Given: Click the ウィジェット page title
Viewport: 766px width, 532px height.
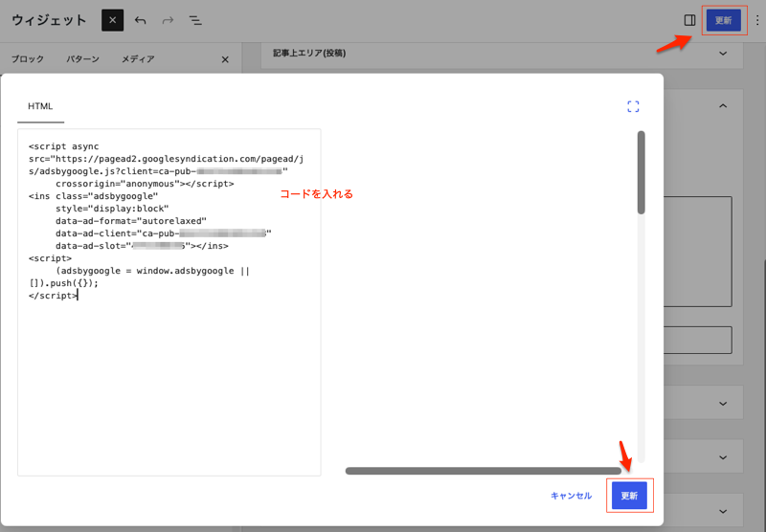Looking at the screenshot, I should [x=49, y=20].
